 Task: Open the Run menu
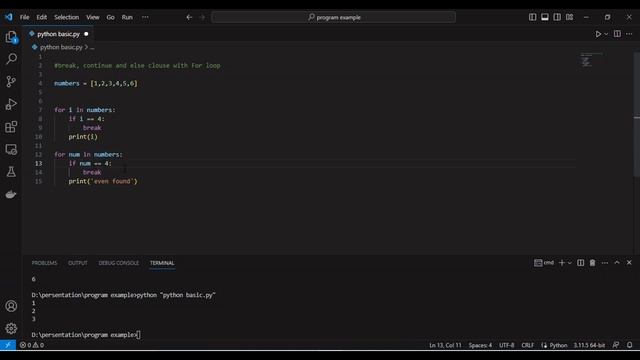click(127, 17)
